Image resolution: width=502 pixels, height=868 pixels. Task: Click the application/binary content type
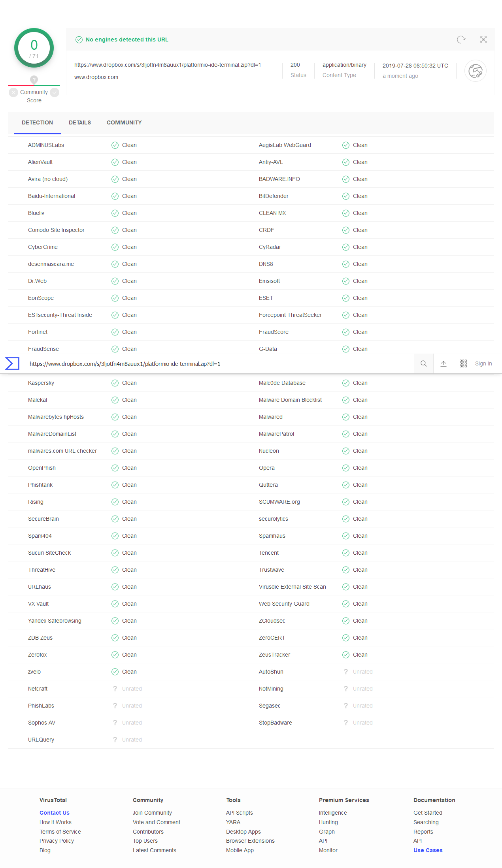(344, 65)
